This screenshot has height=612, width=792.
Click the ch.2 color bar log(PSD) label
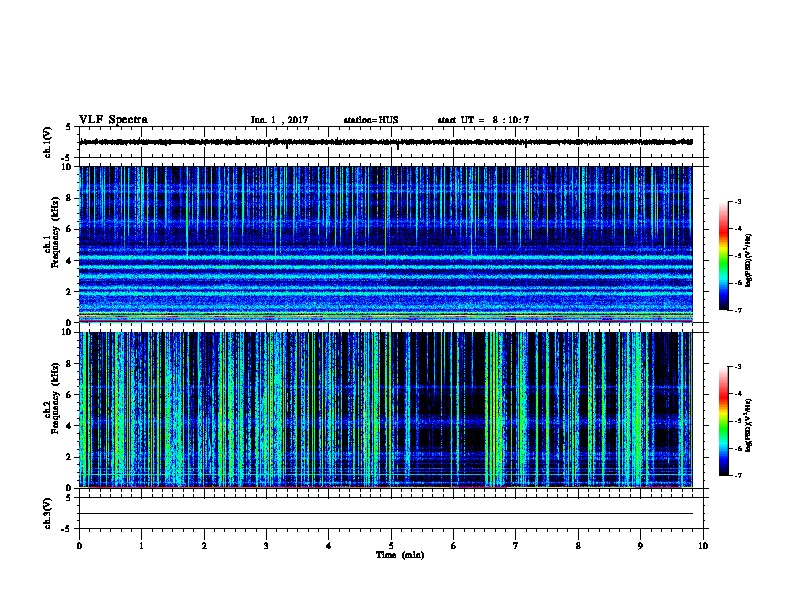pyautogui.click(x=748, y=425)
